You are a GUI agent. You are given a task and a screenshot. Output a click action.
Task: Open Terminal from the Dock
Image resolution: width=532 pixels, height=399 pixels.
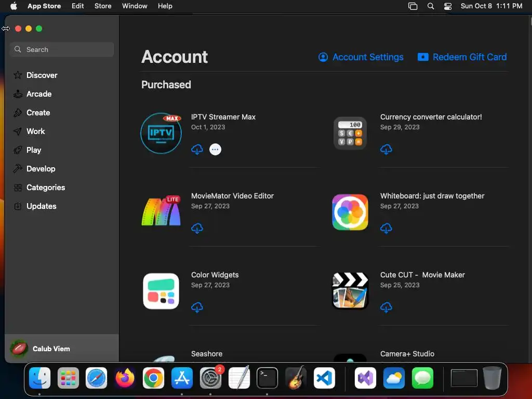pos(268,378)
